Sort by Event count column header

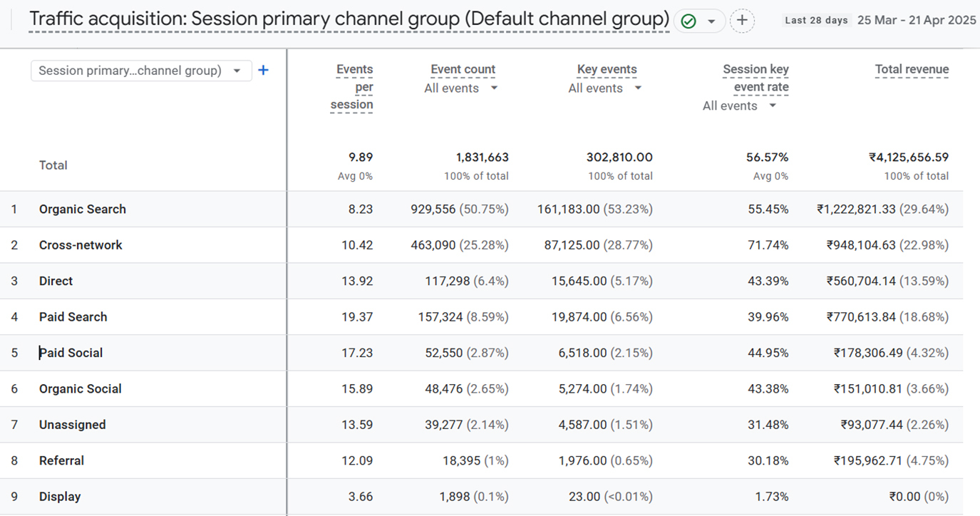point(463,70)
